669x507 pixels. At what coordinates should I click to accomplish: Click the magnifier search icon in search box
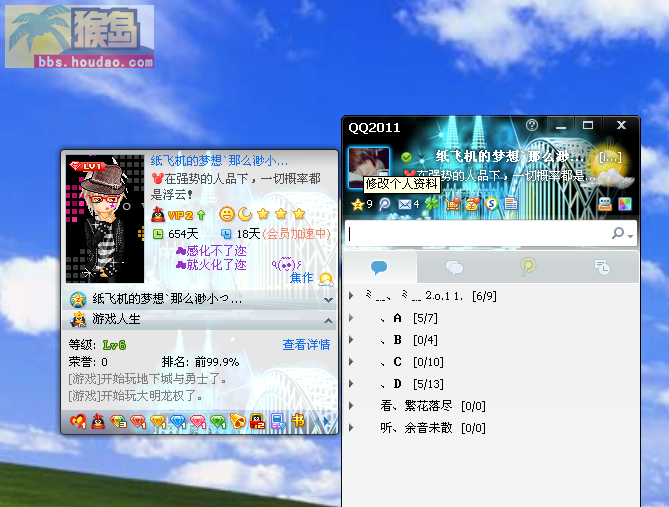(618, 233)
